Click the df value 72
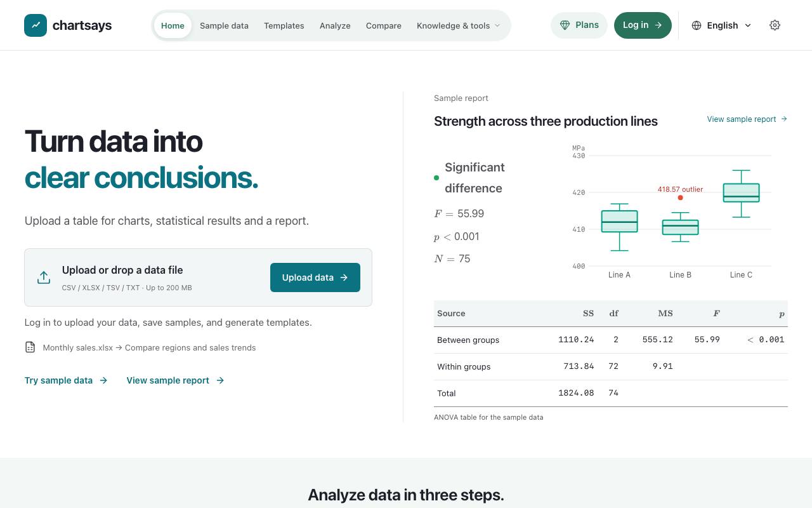 613,366
